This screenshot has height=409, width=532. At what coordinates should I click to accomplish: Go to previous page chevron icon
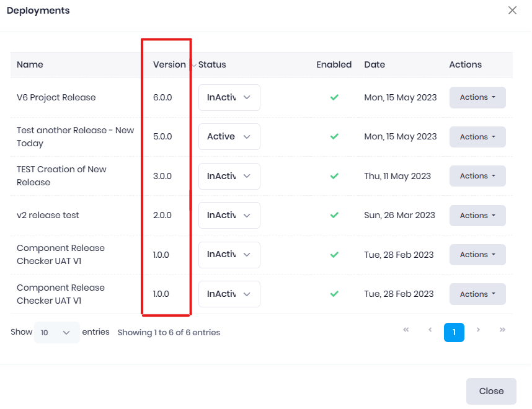(430, 330)
